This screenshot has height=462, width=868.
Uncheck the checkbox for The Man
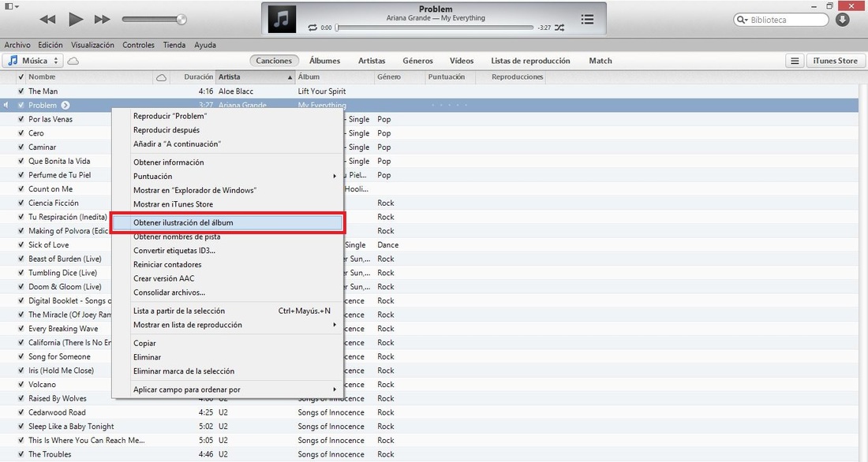coord(21,91)
